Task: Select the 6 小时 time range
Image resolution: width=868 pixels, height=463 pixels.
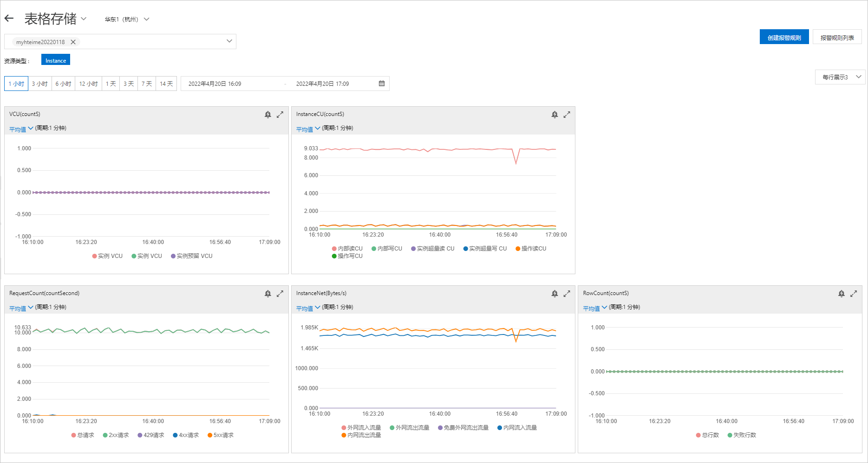Action: click(x=64, y=84)
